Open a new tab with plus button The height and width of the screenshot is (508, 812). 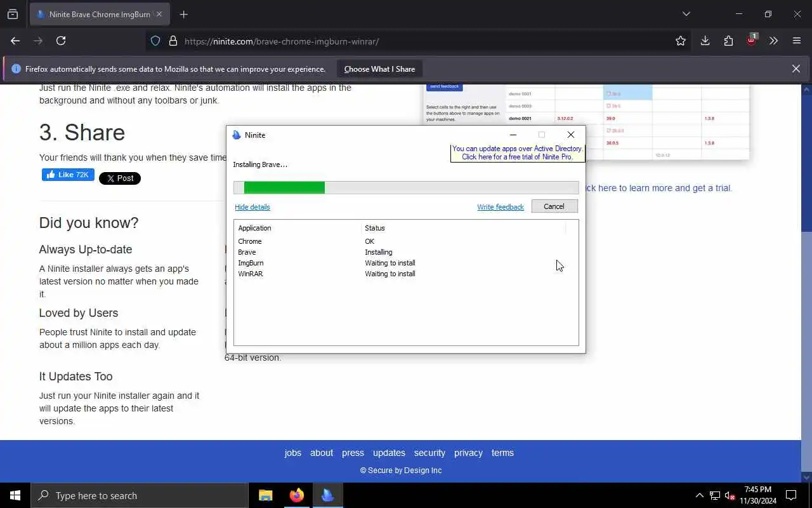point(183,14)
